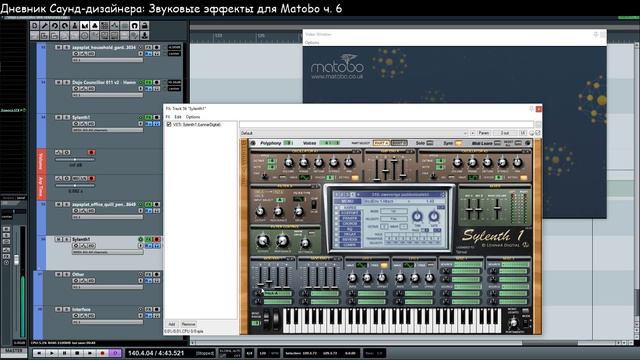Open FX on Dojo Councillor track
This screenshot has height=360, width=640.
[x=149, y=82]
